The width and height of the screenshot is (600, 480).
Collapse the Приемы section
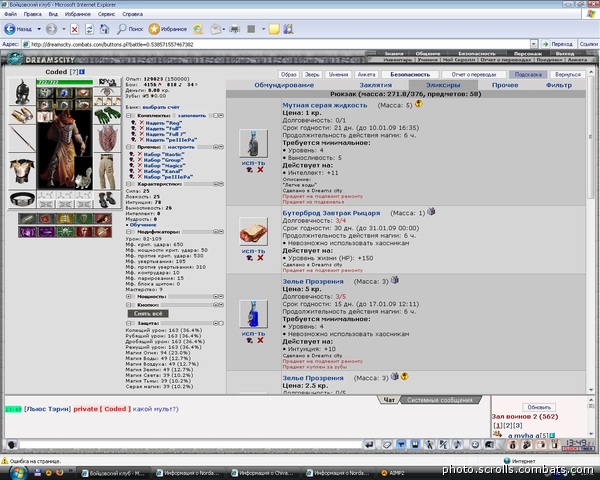click(x=129, y=147)
